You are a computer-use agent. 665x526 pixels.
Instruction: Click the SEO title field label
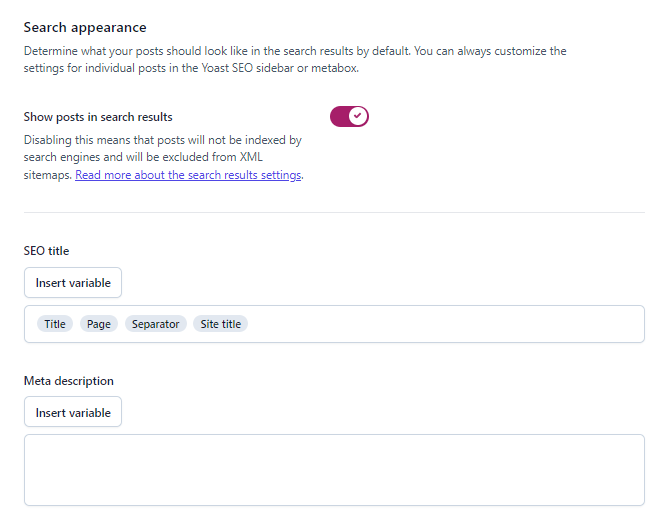coord(46,251)
